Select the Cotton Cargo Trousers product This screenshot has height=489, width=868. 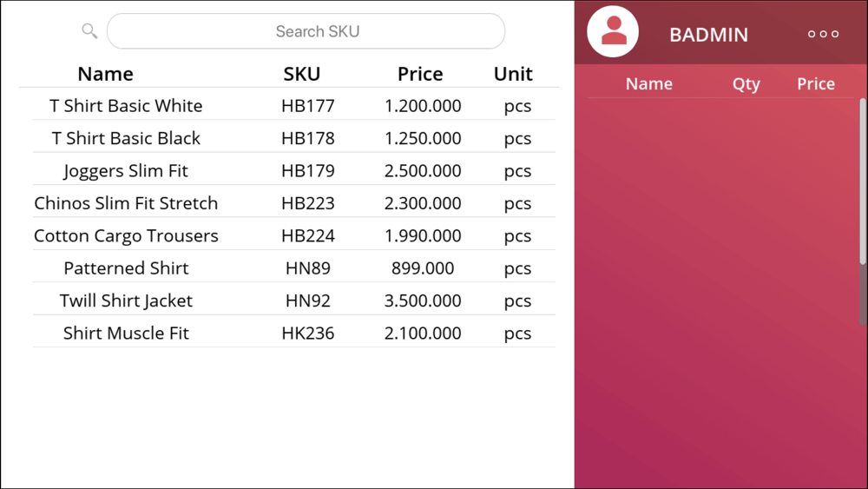coord(294,235)
